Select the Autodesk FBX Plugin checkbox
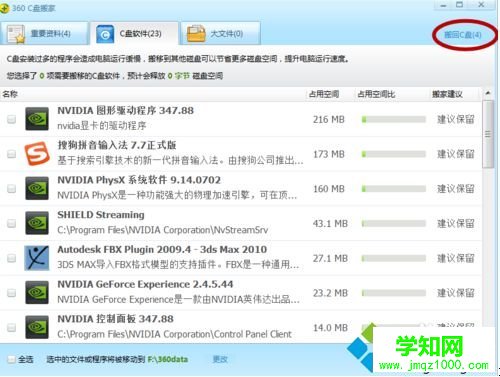 pyautogui.click(x=12, y=258)
